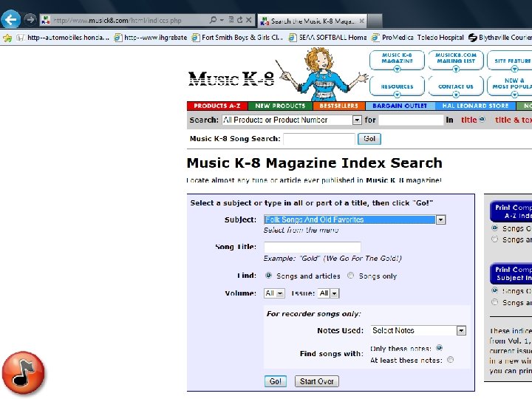
Task: Click the favorites star icon in bookmarks bar
Action: tap(7, 38)
